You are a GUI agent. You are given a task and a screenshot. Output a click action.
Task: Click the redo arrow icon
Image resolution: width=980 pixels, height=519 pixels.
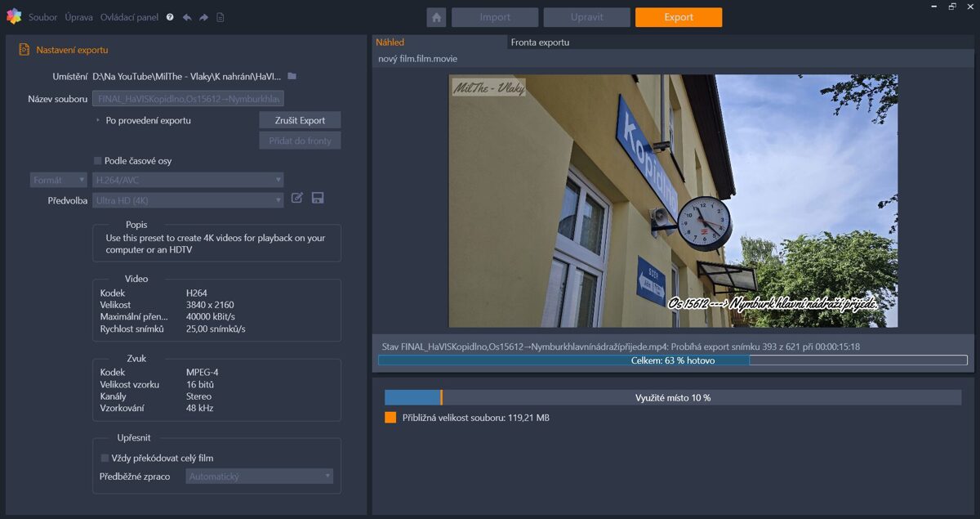click(x=204, y=17)
